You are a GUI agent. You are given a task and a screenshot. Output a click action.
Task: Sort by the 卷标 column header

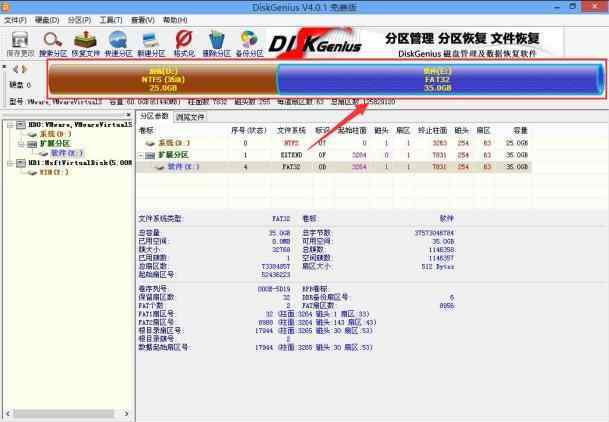pyautogui.click(x=146, y=131)
